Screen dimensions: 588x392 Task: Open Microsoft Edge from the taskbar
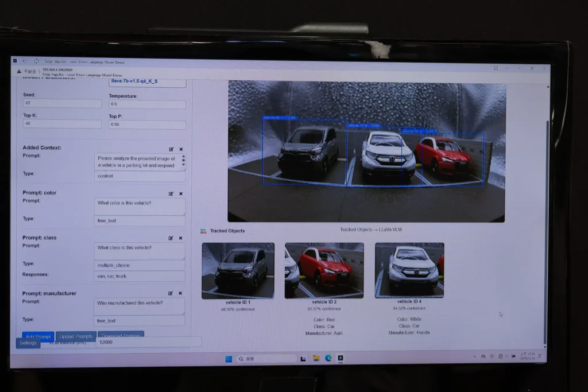pos(328,358)
